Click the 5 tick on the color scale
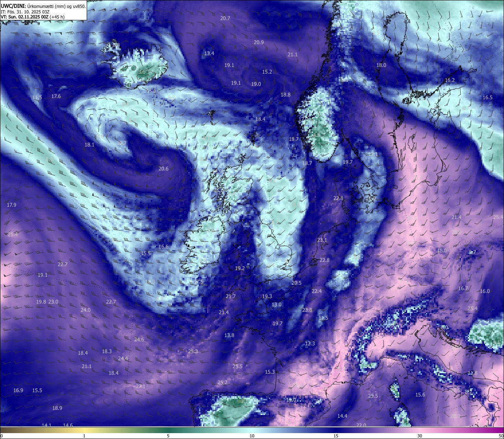 coord(168,436)
